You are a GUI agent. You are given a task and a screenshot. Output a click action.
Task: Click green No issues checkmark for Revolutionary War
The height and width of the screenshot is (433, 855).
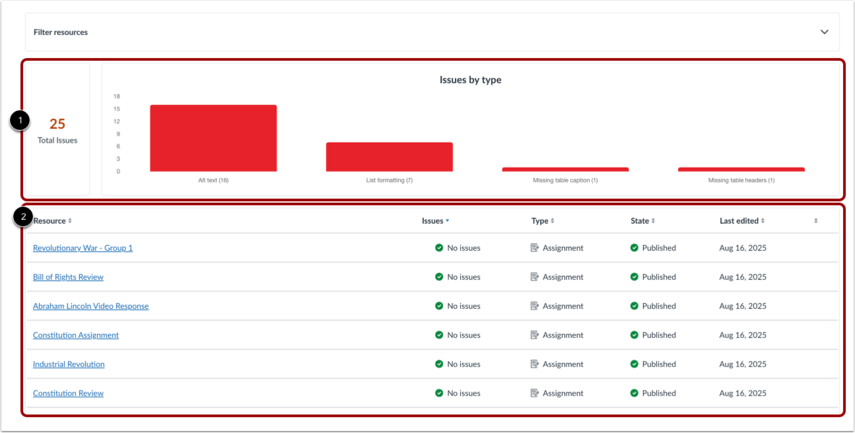(x=439, y=248)
